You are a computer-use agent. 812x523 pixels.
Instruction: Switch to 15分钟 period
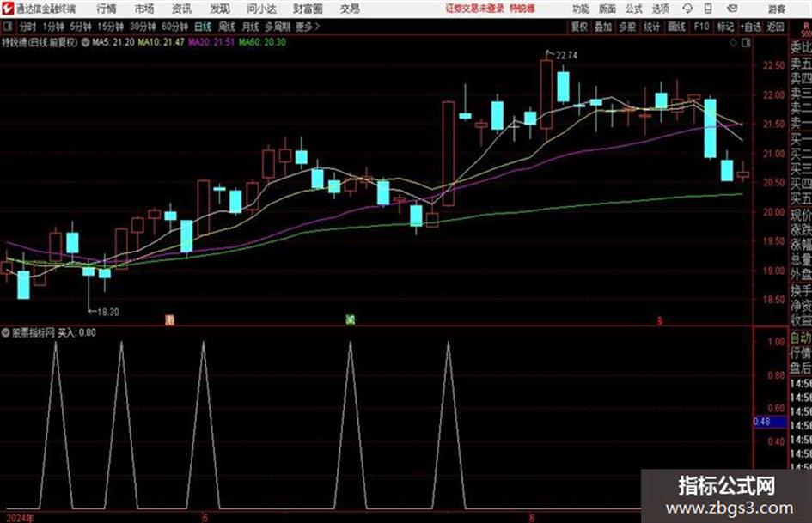click(111, 27)
